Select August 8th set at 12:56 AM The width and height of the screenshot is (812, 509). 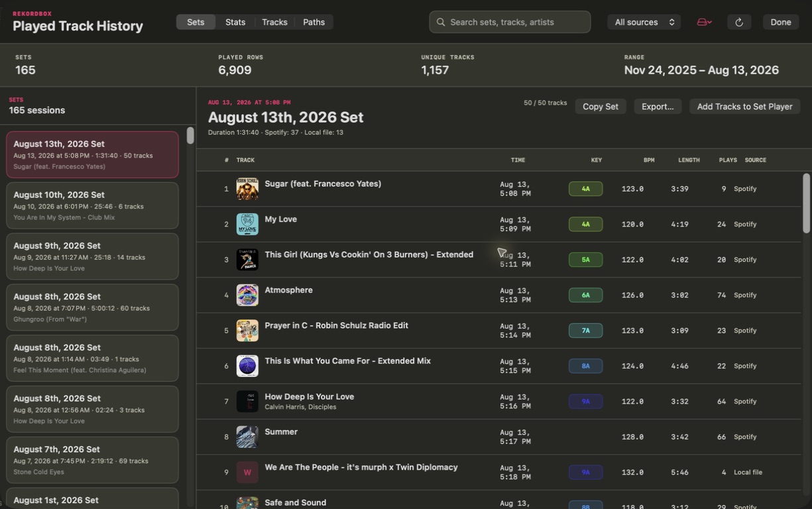(x=92, y=410)
